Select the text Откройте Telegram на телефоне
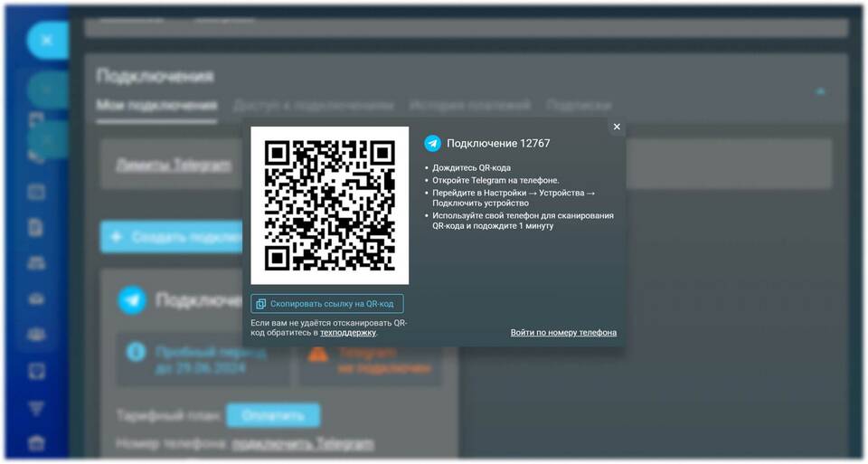This screenshot has width=868, height=464. [496, 181]
